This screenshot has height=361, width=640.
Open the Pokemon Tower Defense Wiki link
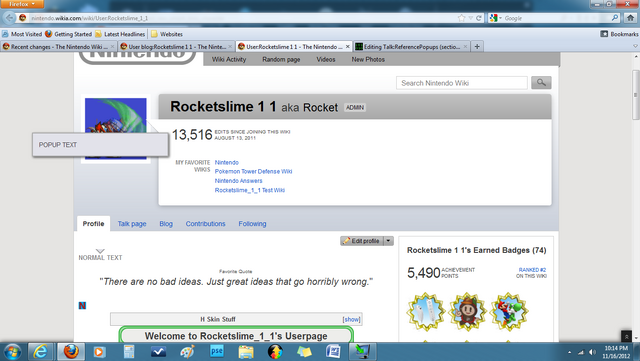coord(253,172)
